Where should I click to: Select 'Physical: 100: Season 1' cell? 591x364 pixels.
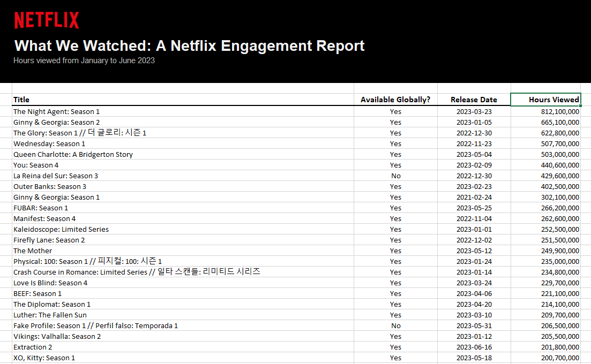click(183, 262)
